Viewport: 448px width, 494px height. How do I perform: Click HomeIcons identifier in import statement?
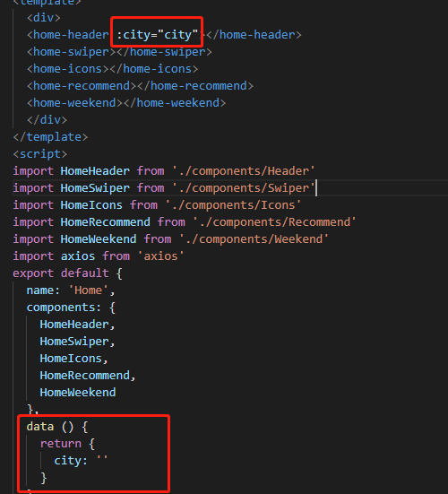[91, 204]
